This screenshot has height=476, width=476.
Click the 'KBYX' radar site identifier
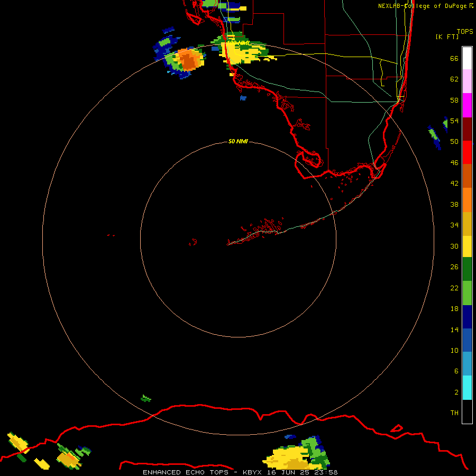point(252,472)
